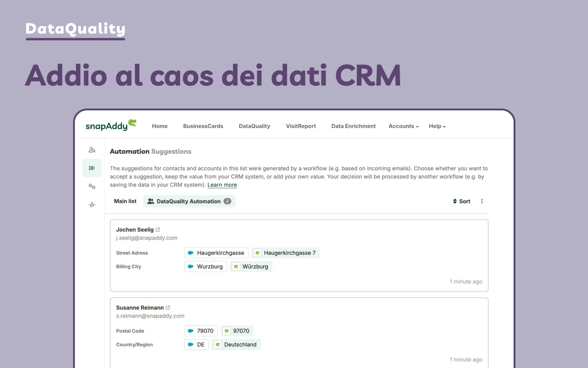588x368 pixels.
Task: Keep CRM value Wurzburg
Action: [x=205, y=266]
